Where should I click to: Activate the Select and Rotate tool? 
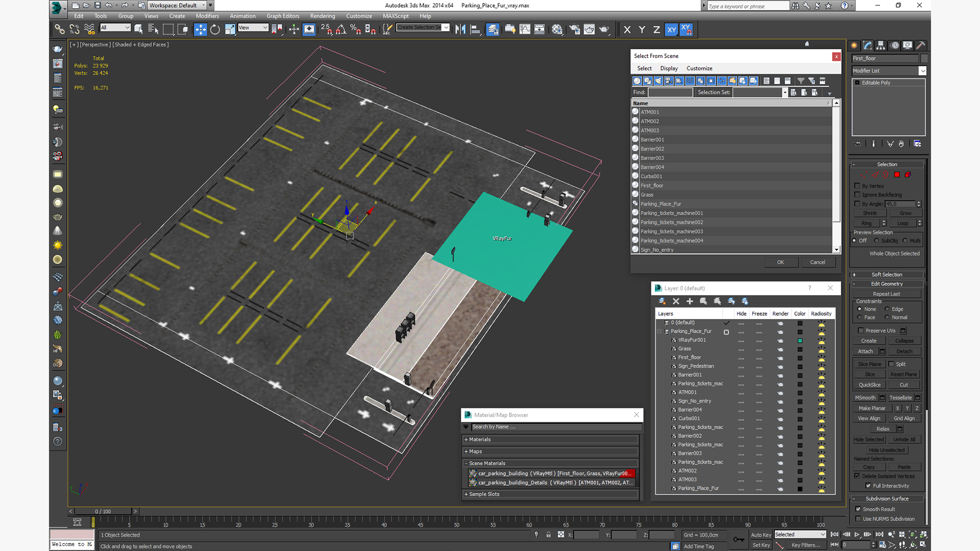coord(215,30)
